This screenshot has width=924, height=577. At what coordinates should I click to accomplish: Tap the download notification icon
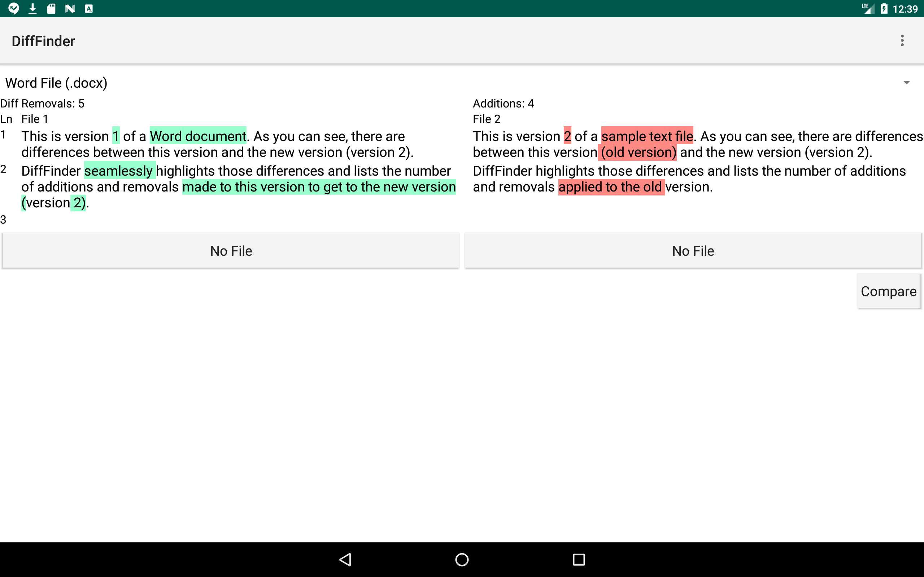tap(32, 8)
